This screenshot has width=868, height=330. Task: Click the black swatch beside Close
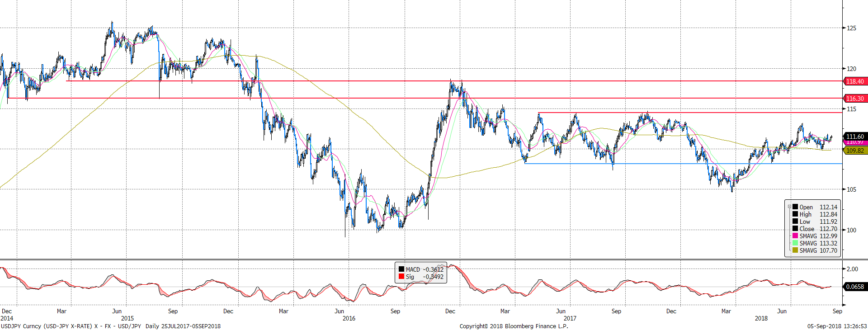tap(795, 229)
